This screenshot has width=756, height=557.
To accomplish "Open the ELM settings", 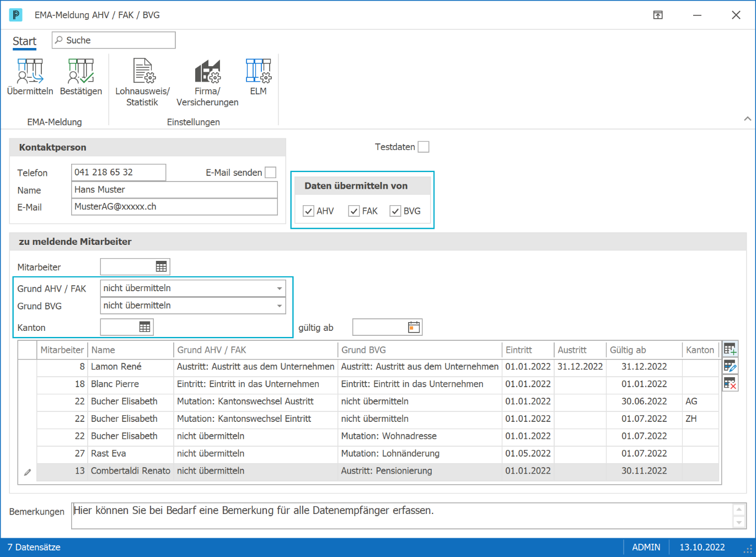I will pyautogui.click(x=258, y=77).
